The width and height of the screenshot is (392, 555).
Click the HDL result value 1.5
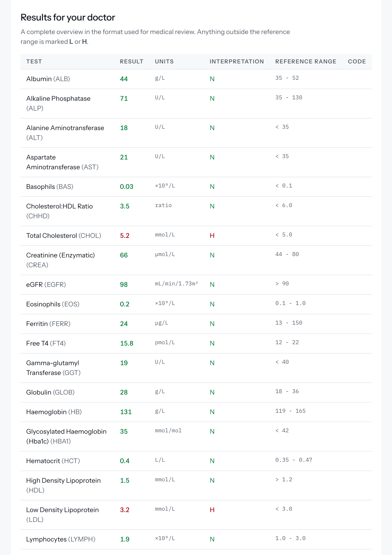click(125, 480)
